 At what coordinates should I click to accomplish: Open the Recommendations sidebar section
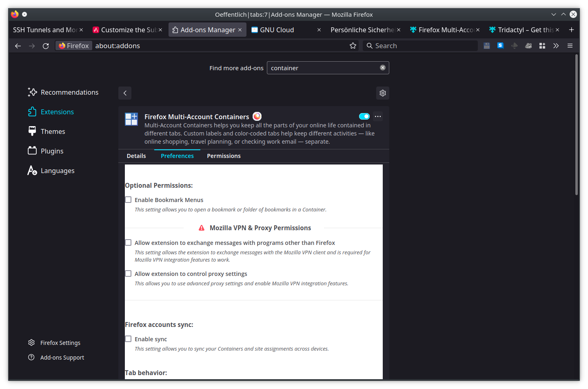pyautogui.click(x=69, y=92)
